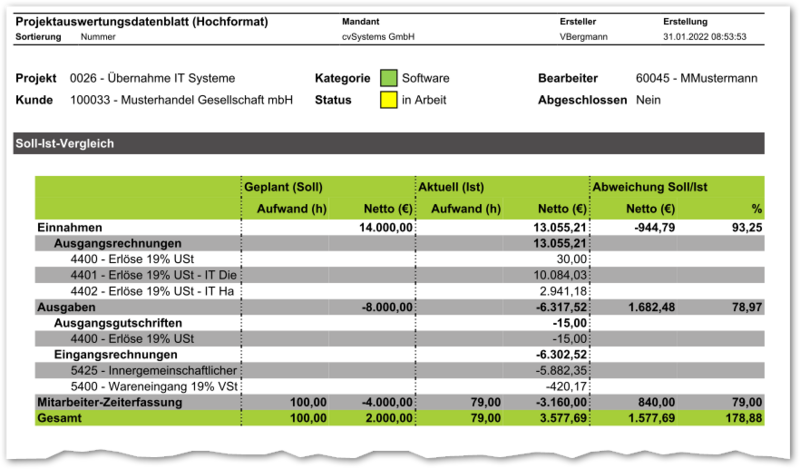Click Ausgaben planned value -8.000,00
The image size is (800, 469).
387,307
